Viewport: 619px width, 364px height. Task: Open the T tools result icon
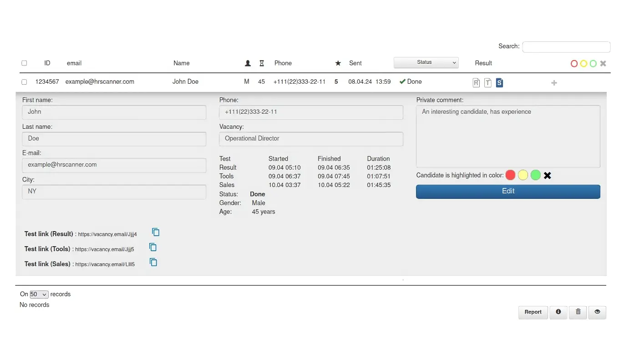pos(487,82)
